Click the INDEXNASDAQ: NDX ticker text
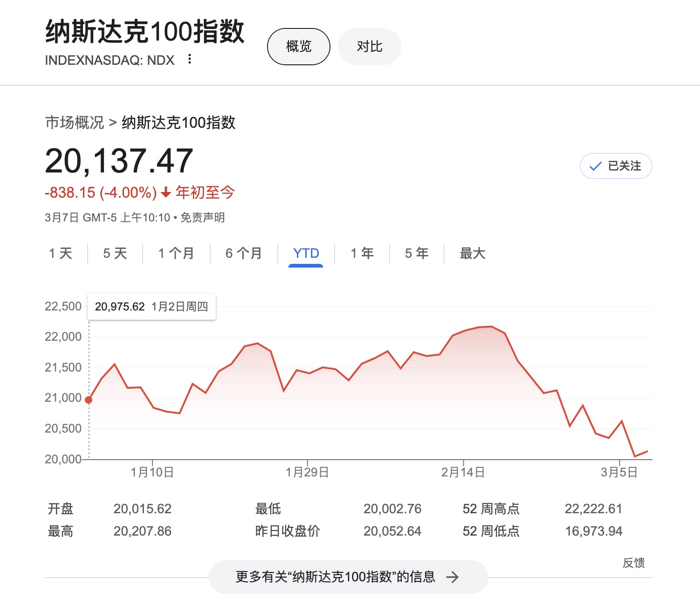Image resolution: width=700 pixels, height=606 pixels. (x=110, y=60)
